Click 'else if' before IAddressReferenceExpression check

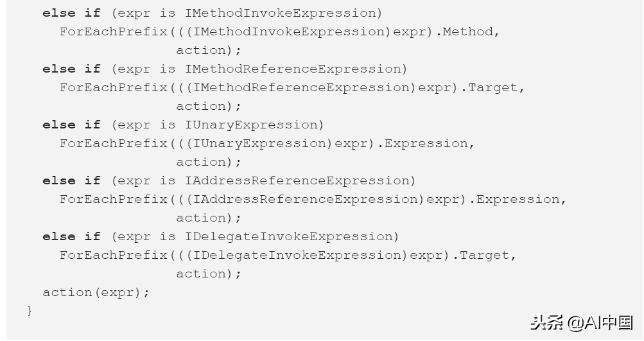point(71,180)
